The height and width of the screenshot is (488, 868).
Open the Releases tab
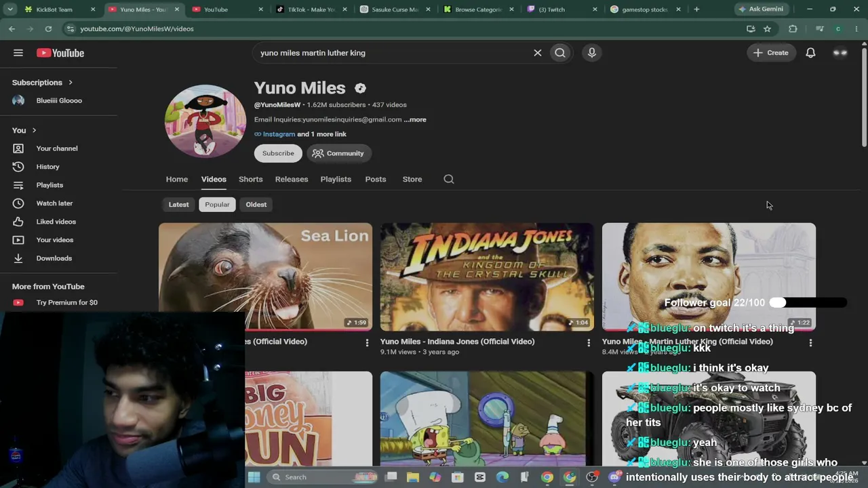292,179
